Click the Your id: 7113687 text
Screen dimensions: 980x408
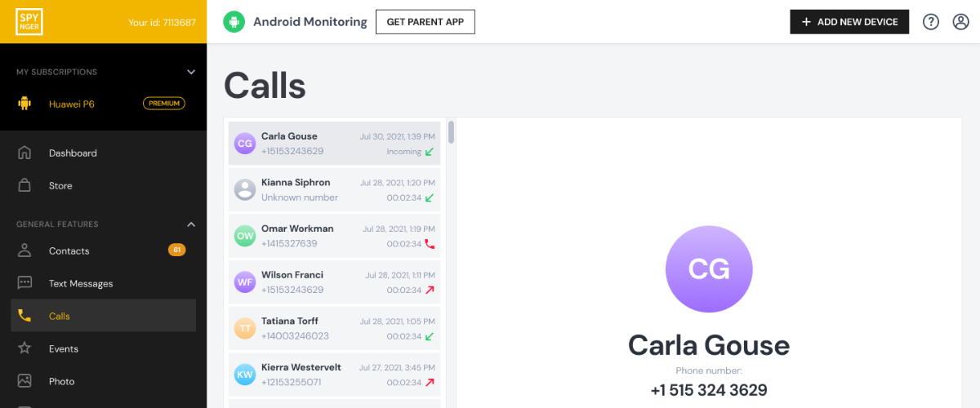click(162, 22)
